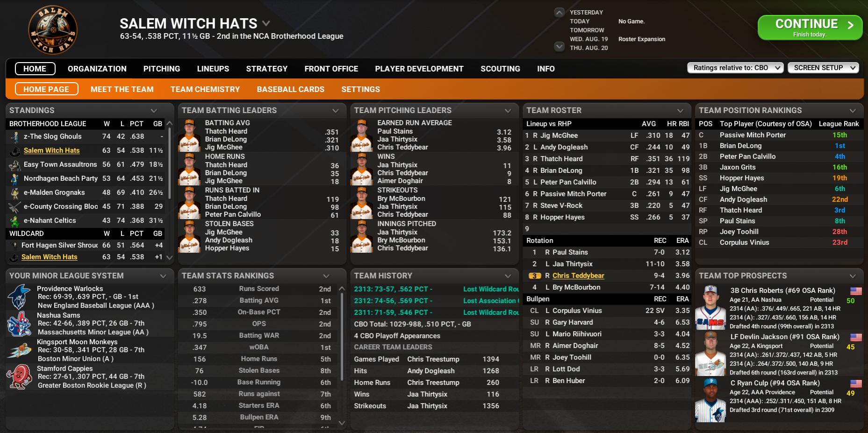Screen dimensions: 868x433
Task: Click the Strikeouts leader player portrait
Action: [x=362, y=203]
